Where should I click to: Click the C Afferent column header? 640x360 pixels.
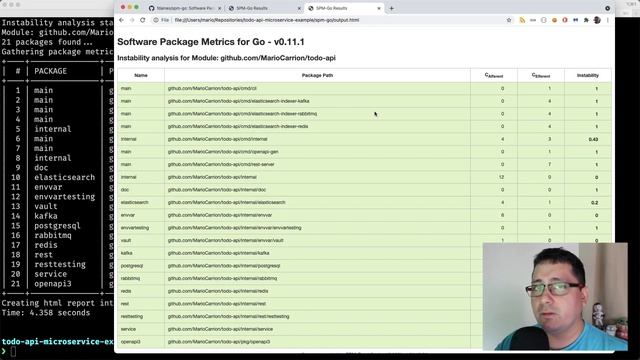[494, 76]
